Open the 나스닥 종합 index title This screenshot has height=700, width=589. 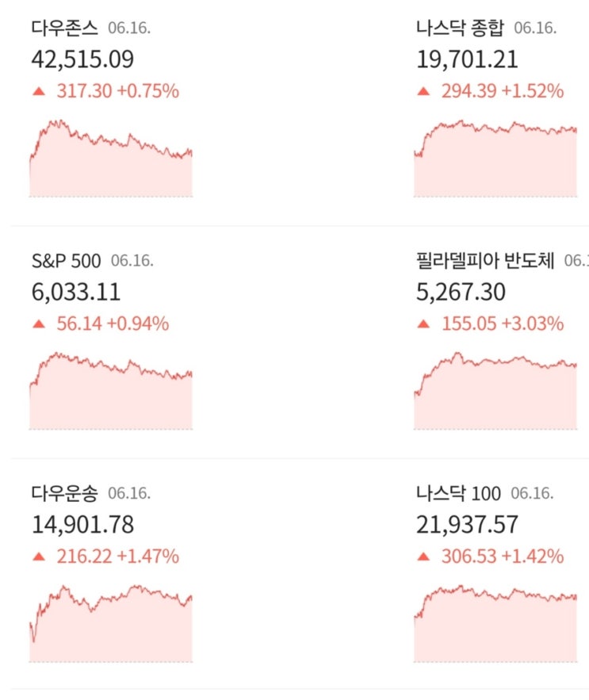(460, 29)
